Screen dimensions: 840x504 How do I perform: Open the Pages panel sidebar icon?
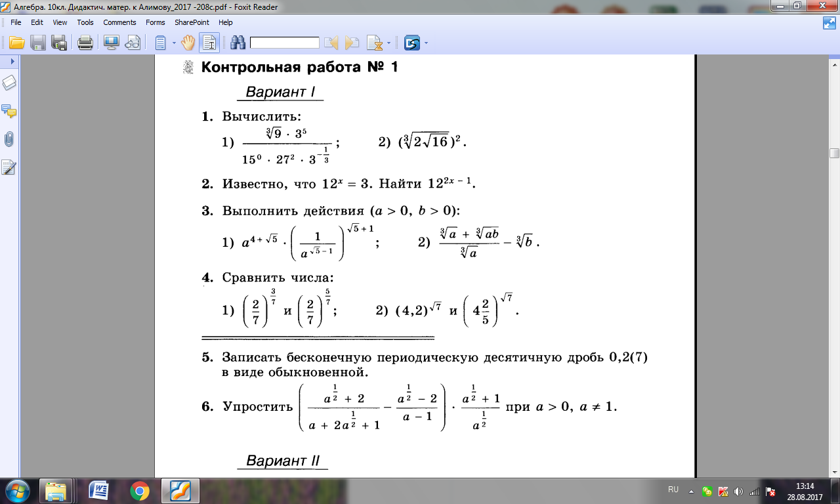9,83
